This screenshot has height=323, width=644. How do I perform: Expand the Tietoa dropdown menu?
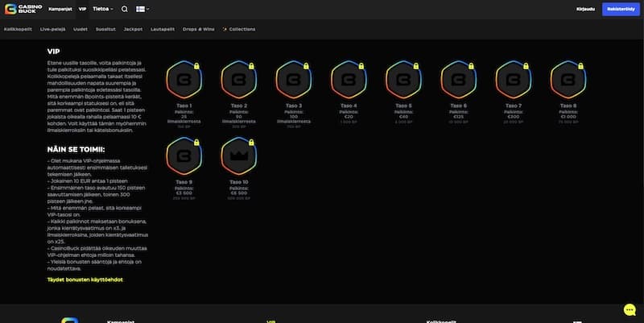point(103,9)
